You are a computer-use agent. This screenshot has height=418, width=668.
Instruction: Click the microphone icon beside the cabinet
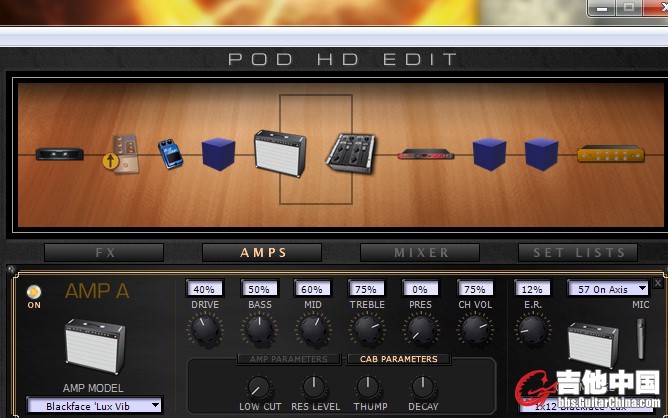640,338
